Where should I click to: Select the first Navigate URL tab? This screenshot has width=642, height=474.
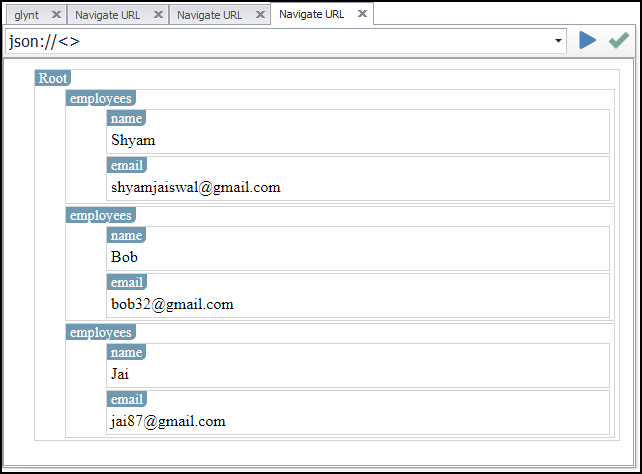click(107, 15)
